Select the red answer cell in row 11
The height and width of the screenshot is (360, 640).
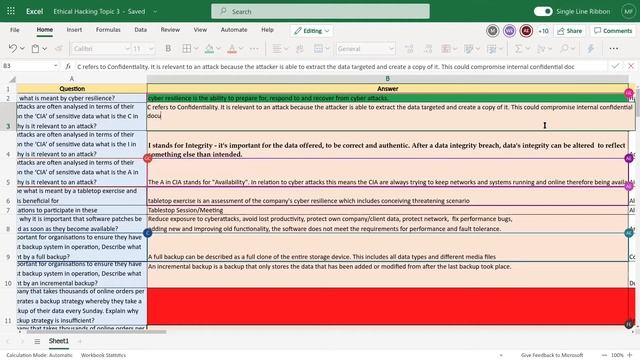387,306
